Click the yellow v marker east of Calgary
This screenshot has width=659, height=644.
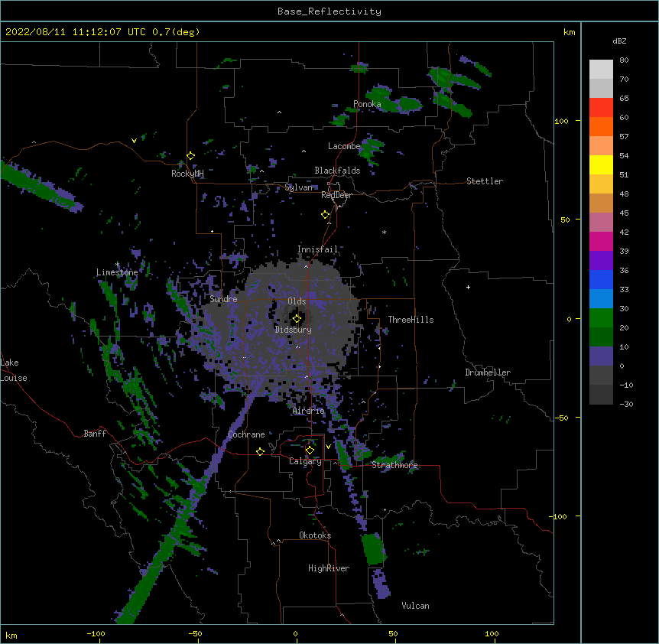click(328, 447)
